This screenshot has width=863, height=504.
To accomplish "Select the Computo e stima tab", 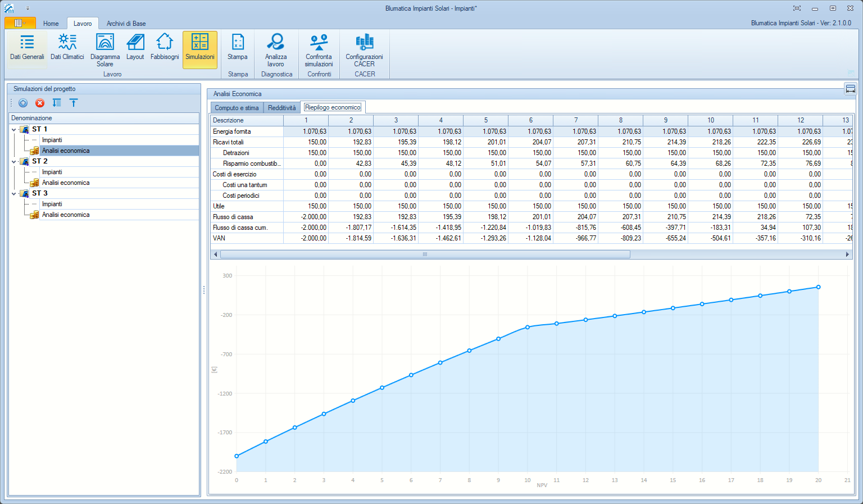I will [237, 108].
